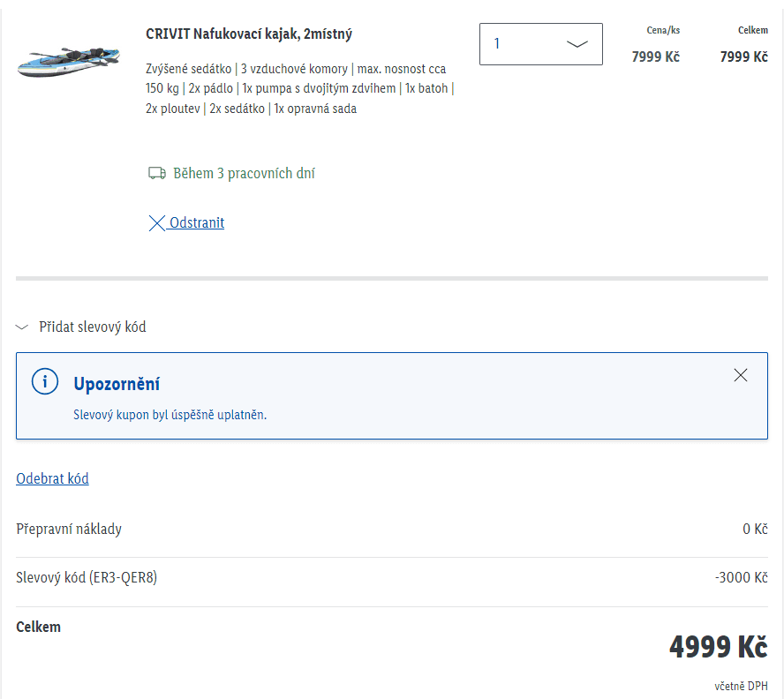Click the Upozornění heading text
The width and height of the screenshot is (784, 699).
[117, 385]
